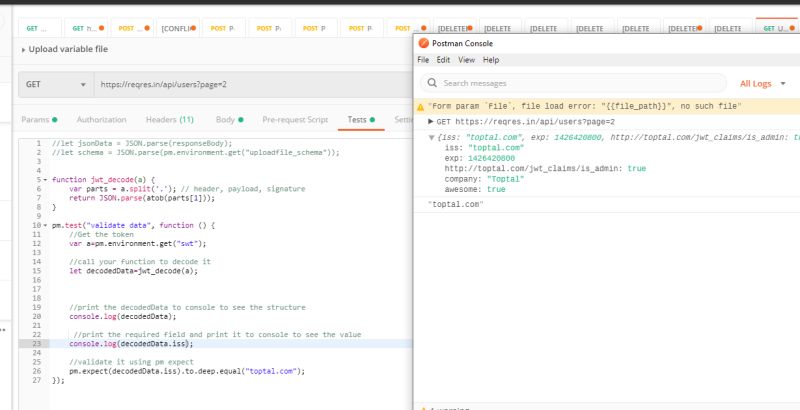Click the yellow warning triangle icon
Image resolution: width=800 pixels, height=410 pixels.
pos(420,107)
